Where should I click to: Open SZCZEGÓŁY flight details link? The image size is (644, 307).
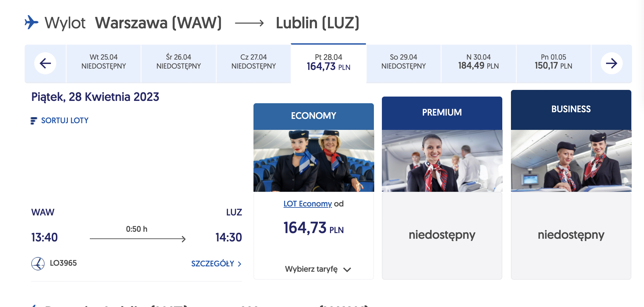[x=213, y=264]
